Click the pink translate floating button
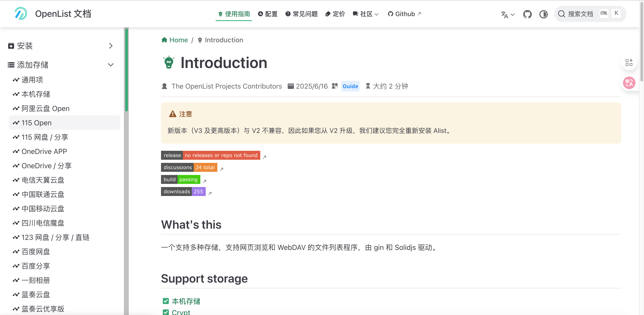Image resolution: width=644 pixels, height=315 pixels. (629, 83)
